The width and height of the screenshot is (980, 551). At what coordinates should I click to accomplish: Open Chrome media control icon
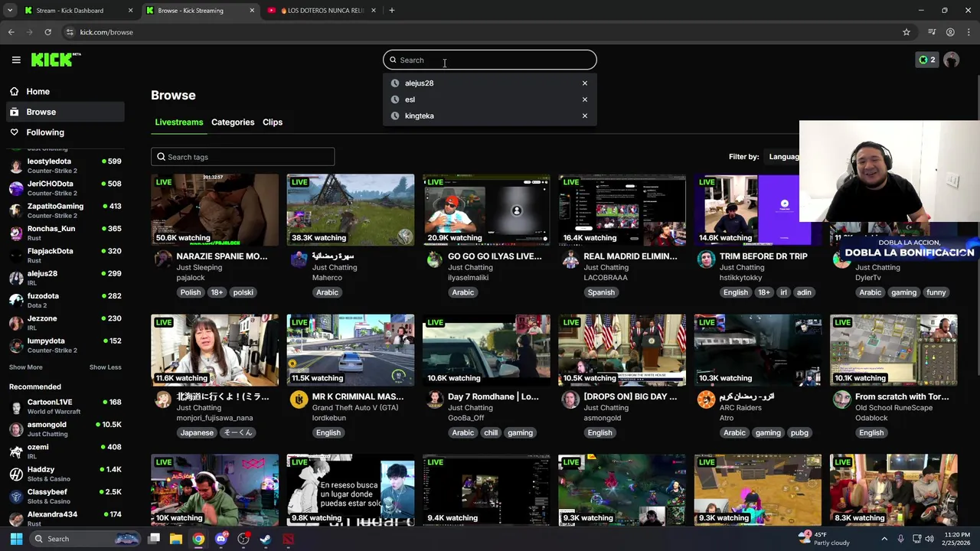pos(932,32)
